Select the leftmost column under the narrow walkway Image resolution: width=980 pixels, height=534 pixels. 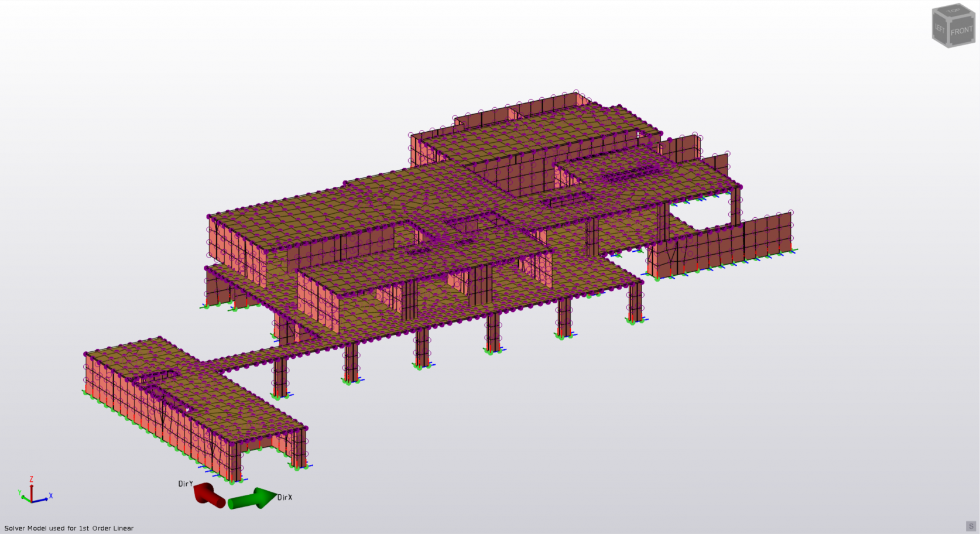pos(280,377)
